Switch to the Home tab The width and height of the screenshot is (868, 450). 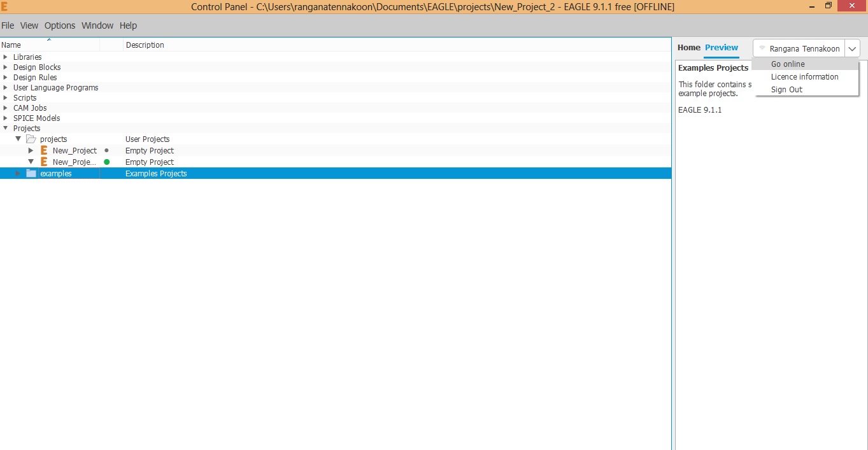click(x=688, y=48)
